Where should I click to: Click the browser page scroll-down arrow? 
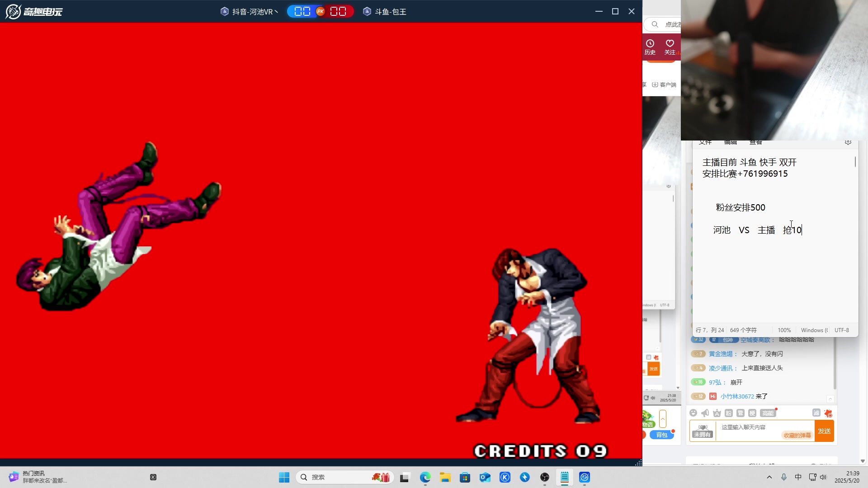coord(863,461)
